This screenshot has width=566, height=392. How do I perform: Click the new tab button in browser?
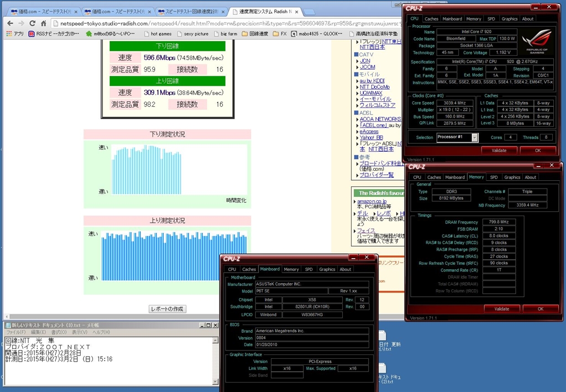pyautogui.click(x=310, y=11)
